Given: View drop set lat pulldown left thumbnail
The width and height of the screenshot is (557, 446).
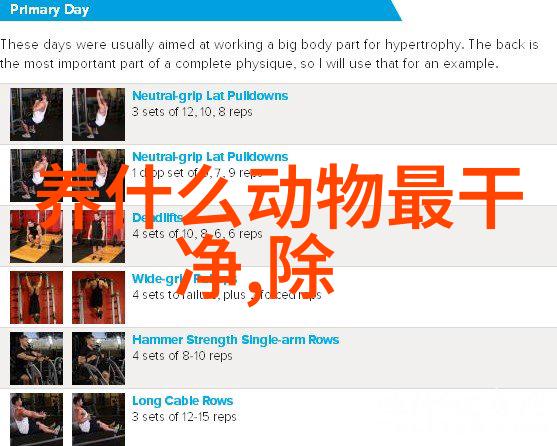Looking at the screenshot, I should pyautogui.click(x=37, y=175).
